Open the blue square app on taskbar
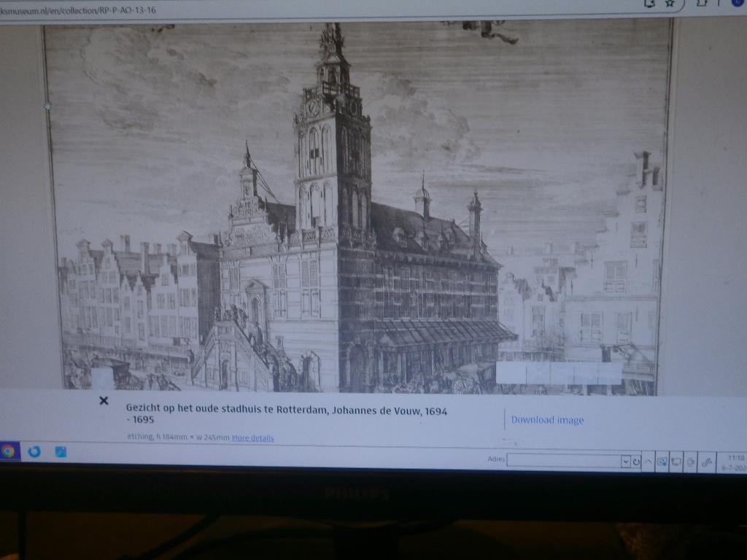This screenshot has height=560, width=747. pyautogui.click(x=61, y=452)
